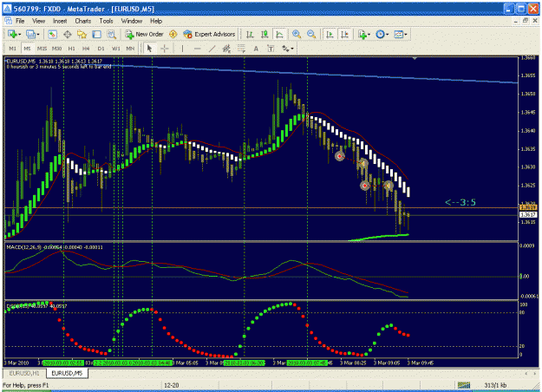The width and height of the screenshot is (542, 392).
Task: Open the Charts menu
Action: click(x=83, y=21)
